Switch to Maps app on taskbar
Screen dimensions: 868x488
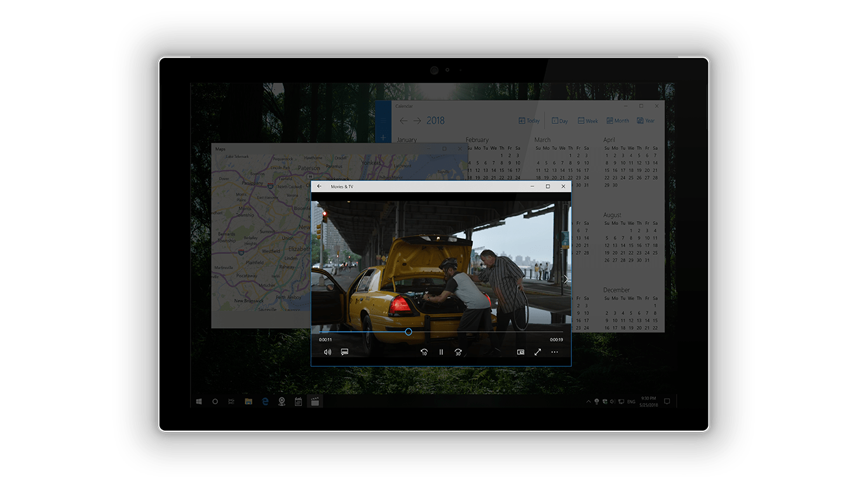pyautogui.click(x=281, y=402)
